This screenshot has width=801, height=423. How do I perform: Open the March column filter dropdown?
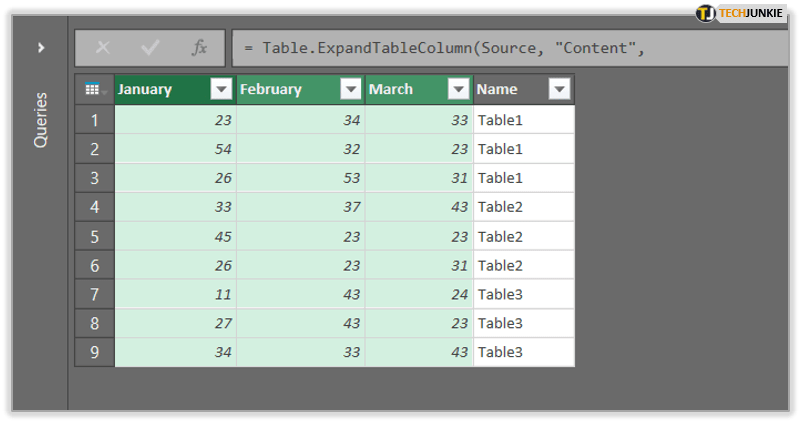[x=458, y=90]
